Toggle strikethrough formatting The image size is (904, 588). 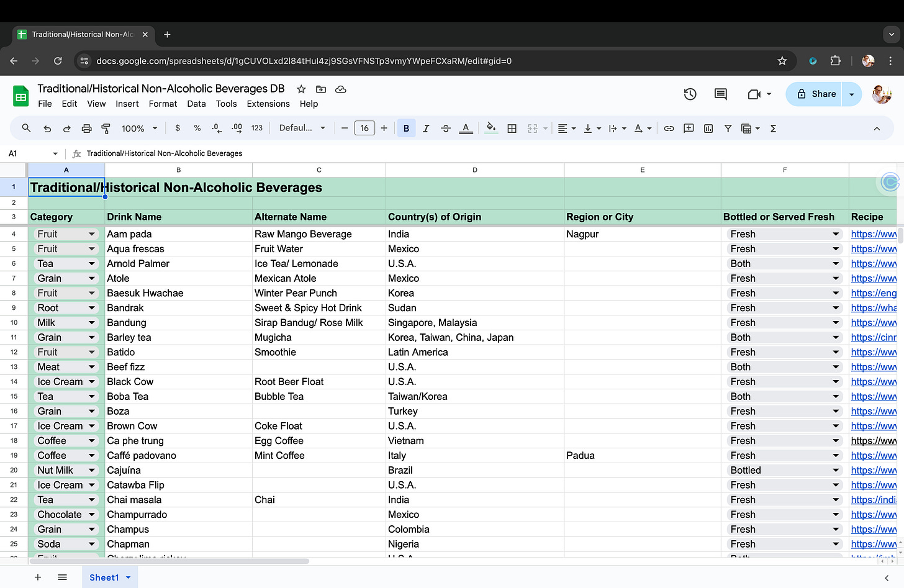(446, 129)
